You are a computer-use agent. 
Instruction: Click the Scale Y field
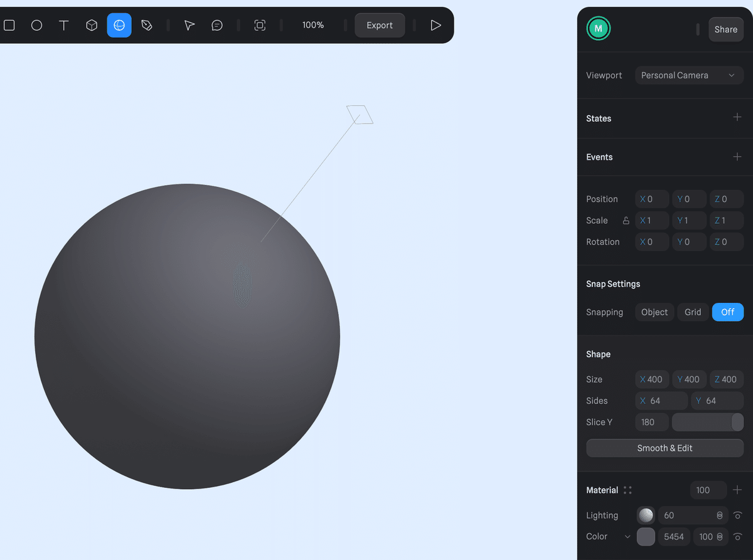[x=689, y=220]
